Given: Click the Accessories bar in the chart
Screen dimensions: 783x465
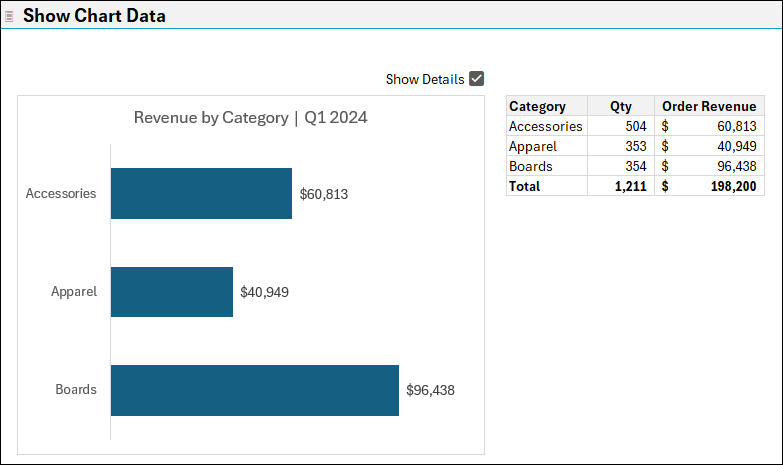Looking at the screenshot, I should (x=201, y=193).
